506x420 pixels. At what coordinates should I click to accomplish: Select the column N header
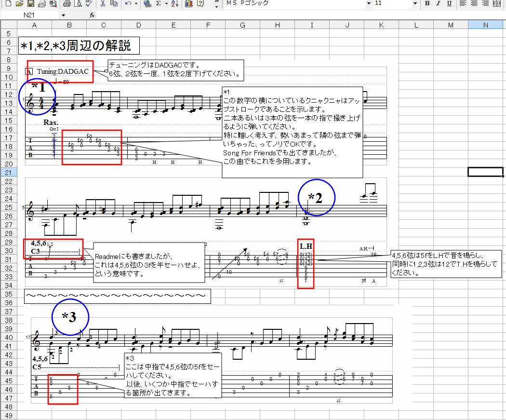[x=485, y=25]
